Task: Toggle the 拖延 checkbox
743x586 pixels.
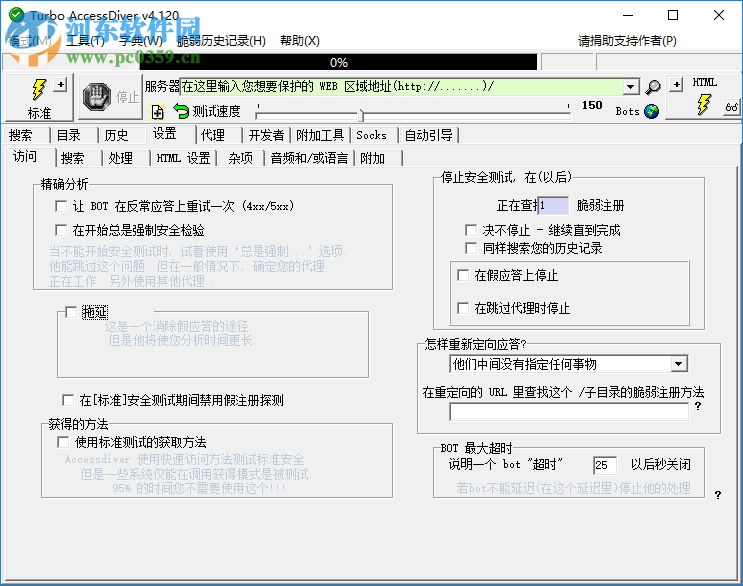Action: tap(71, 312)
